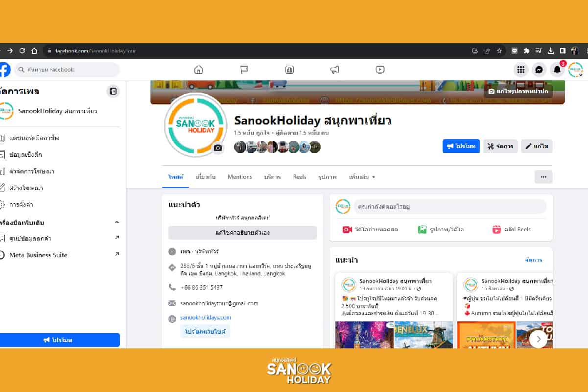Image resolution: width=588 pixels, height=392 pixels.
Task: Open Watch via the video icon
Action: (380, 70)
